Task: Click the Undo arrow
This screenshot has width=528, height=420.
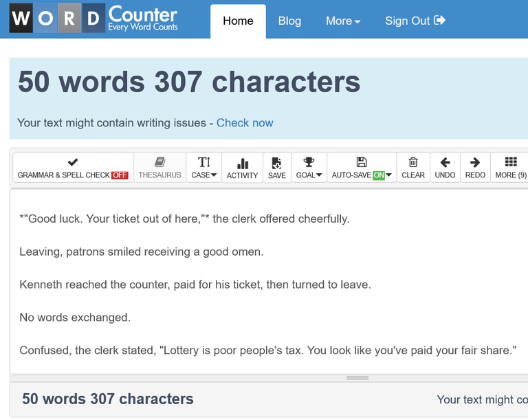Action: point(445,162)
